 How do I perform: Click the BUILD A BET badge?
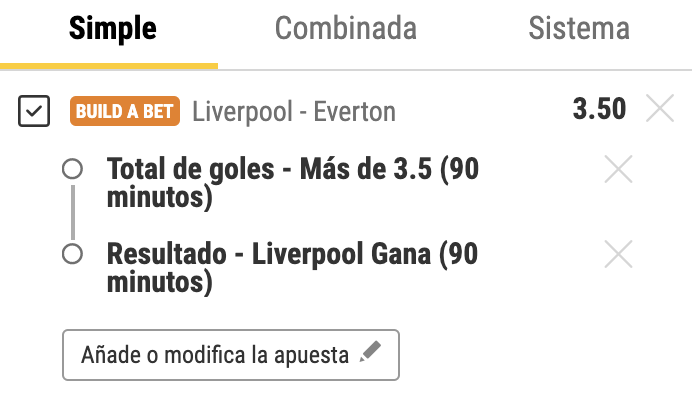125,111
